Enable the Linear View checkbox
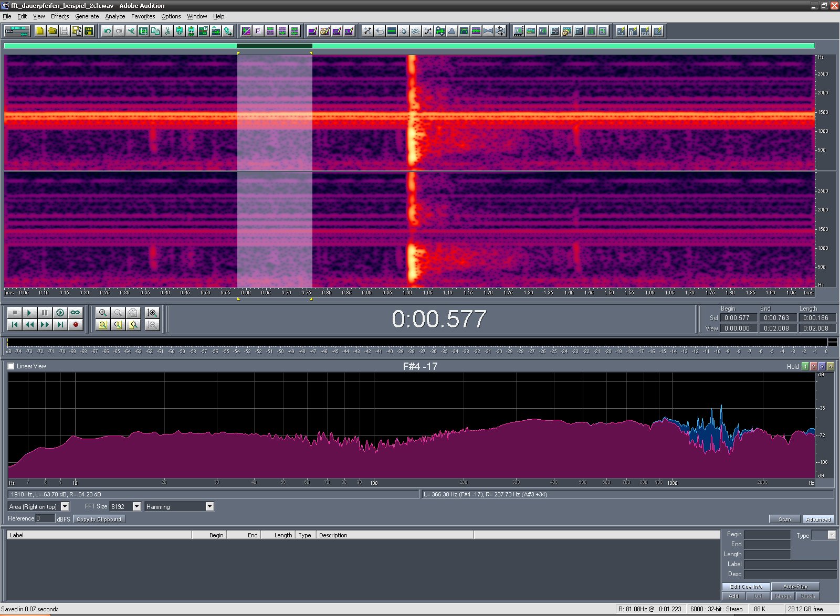Image resolution: width=840 pixels, height=616 pixels. click(11, 366)
